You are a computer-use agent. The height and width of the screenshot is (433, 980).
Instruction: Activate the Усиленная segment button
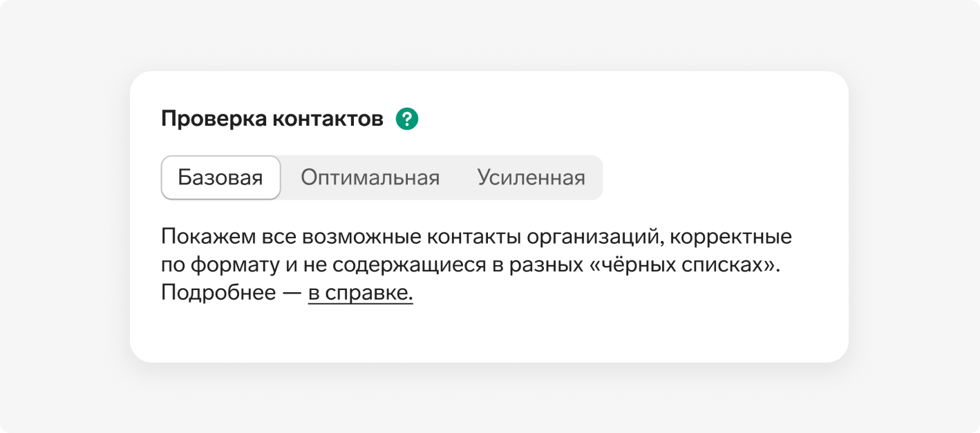point(531,177)
